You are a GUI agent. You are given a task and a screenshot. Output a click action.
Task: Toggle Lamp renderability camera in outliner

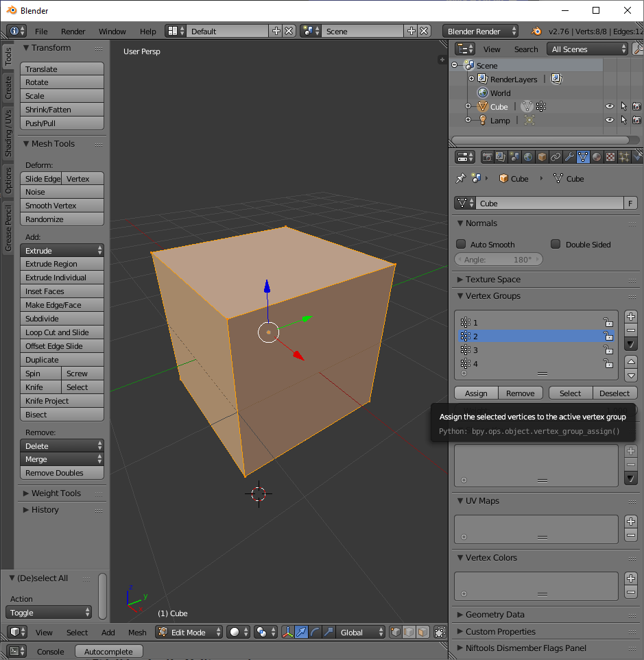click(637, 121)
